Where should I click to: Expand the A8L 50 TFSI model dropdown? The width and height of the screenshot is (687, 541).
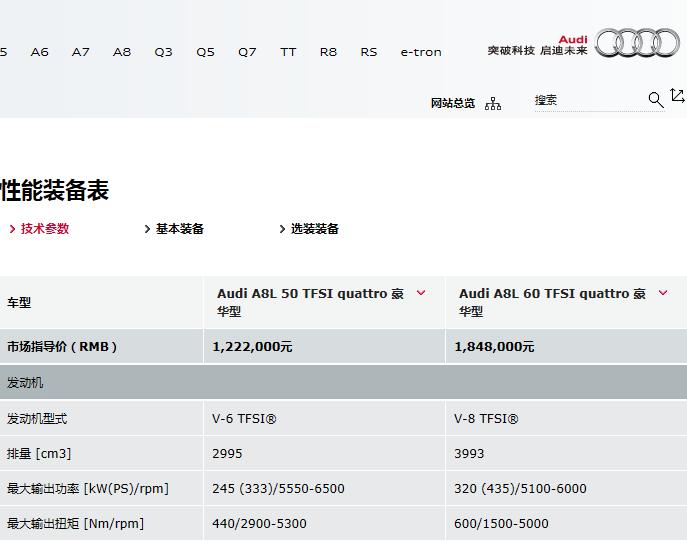[x=421, y=293]
